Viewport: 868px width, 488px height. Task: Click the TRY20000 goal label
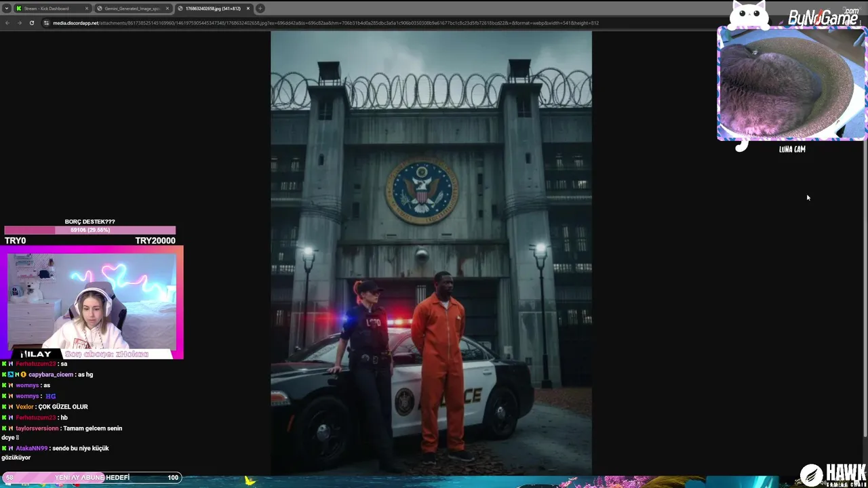[x=155, y=241]
